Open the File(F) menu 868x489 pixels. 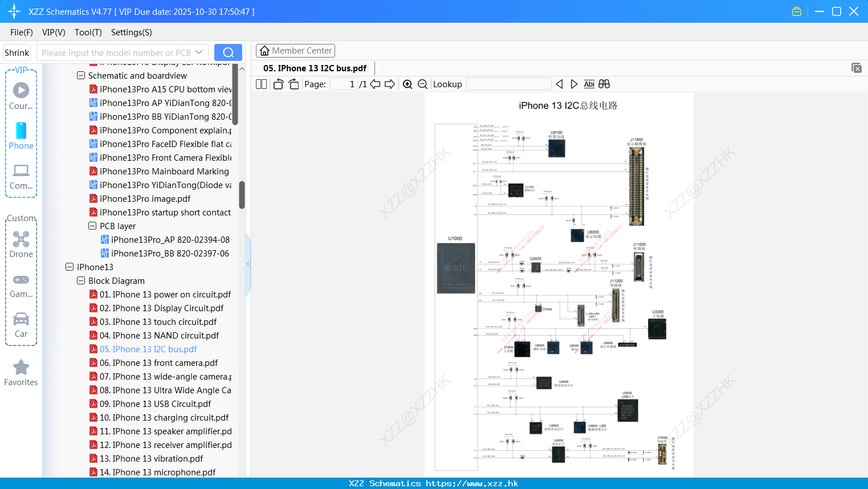coord(22,32)
